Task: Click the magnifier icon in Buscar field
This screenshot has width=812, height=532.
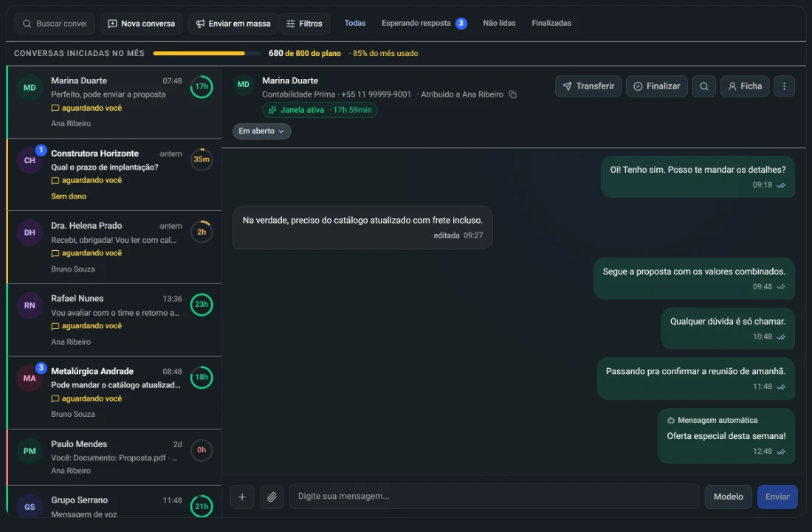Action: coord(27,24)
